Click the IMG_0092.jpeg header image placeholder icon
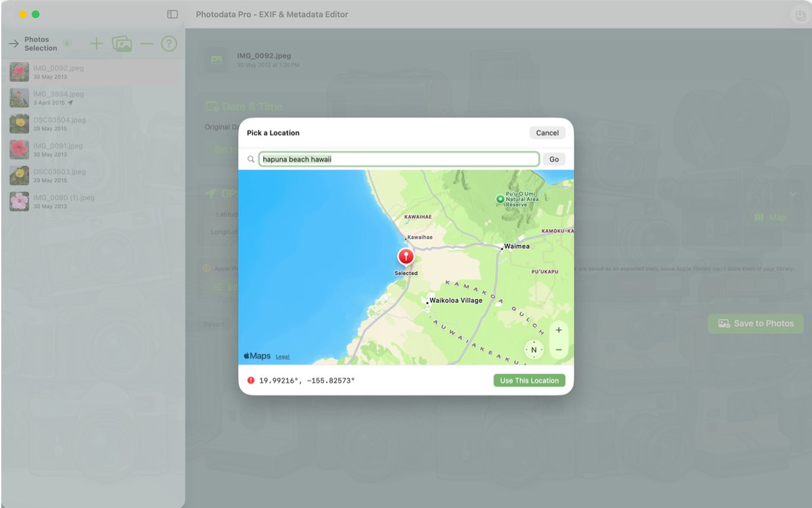 coord(217,60)
